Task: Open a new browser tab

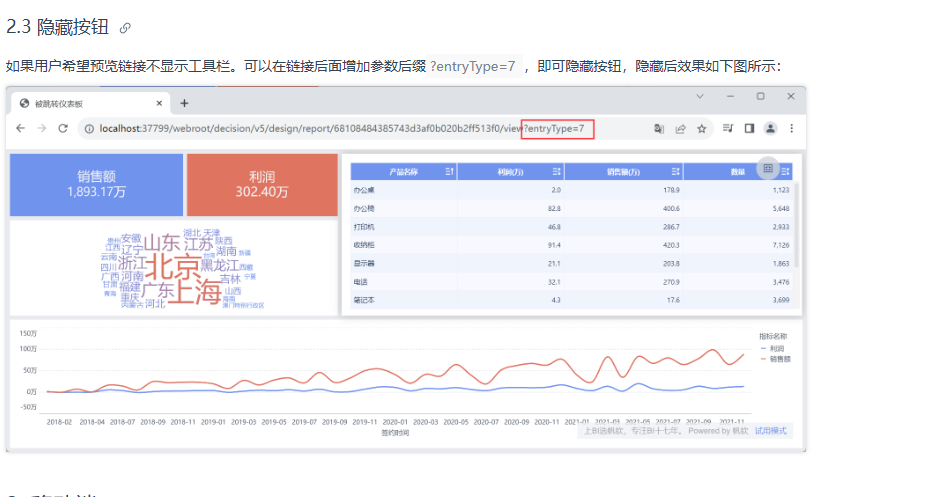Action: 185,103
